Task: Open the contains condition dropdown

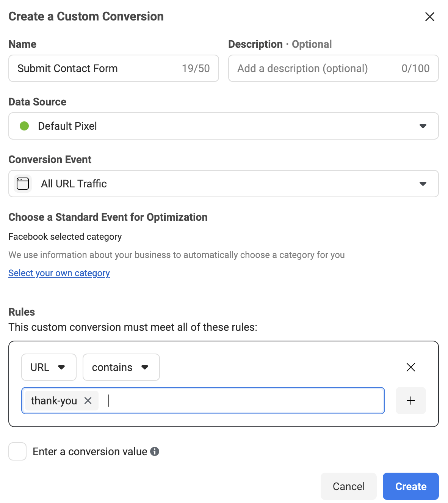Action: 121,367
